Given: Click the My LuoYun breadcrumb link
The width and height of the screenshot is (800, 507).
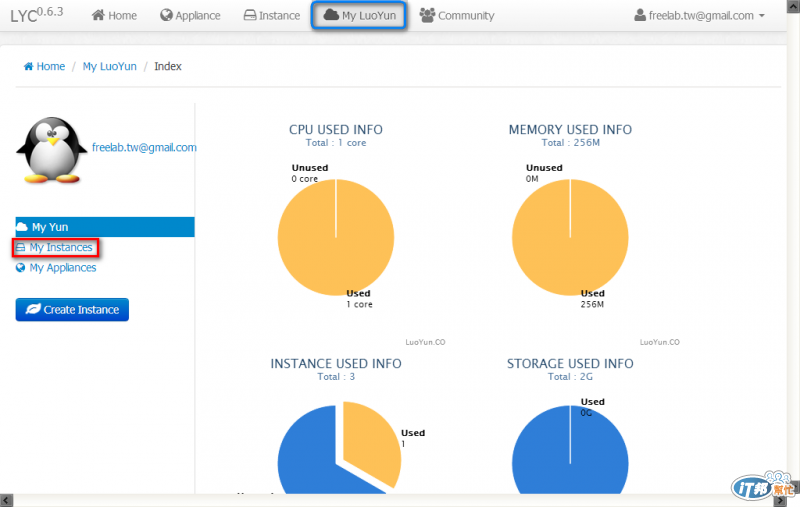Looking at the screenshot, I should pyautogui.click(x=110, y=66).
